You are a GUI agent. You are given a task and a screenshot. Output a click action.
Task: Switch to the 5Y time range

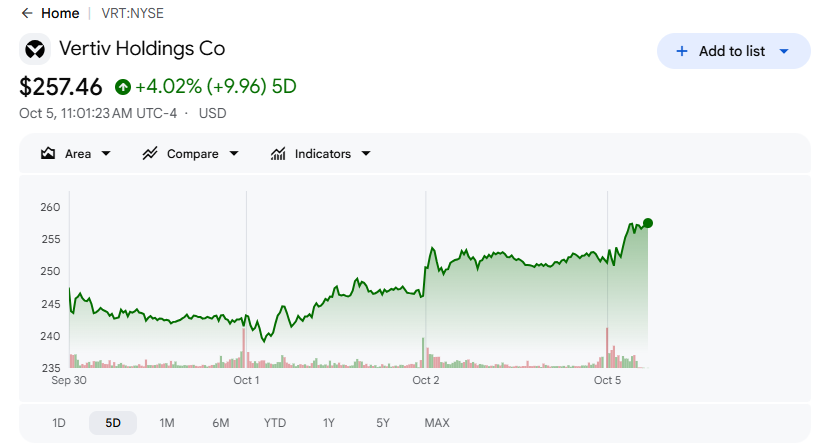point(383,422)
